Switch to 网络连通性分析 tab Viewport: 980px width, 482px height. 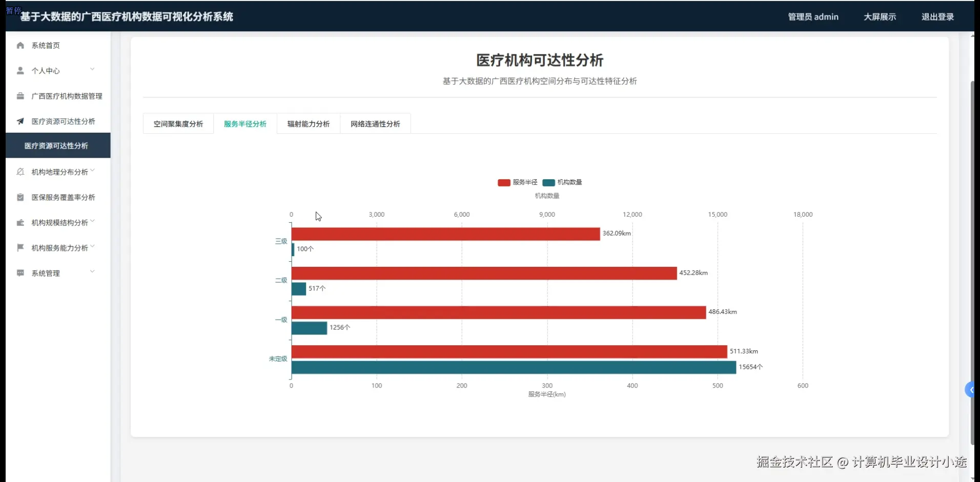(x=375, y=124)
